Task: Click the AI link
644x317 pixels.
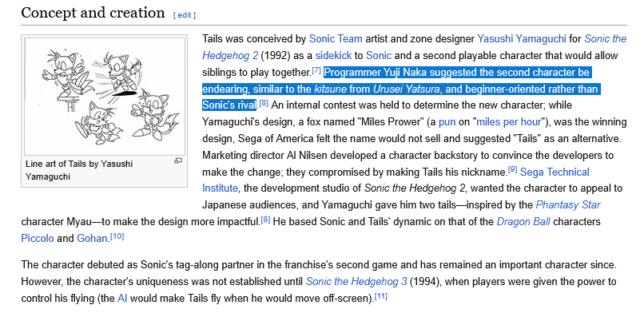Action: 122,298
